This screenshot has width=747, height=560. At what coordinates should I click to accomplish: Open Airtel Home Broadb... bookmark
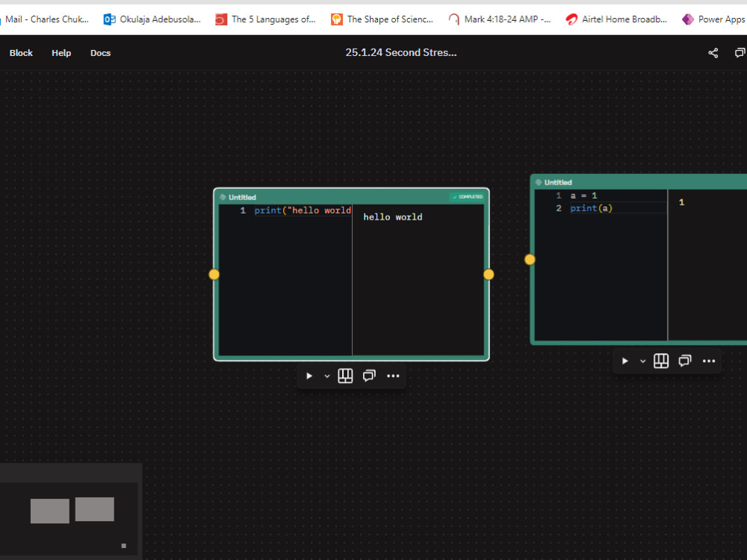coord(616,19)
